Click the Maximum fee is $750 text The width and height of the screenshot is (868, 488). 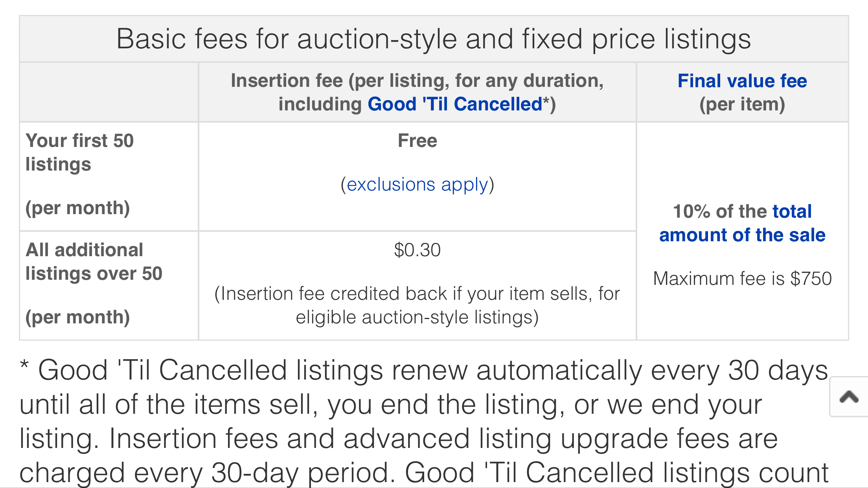coord(742,279)
